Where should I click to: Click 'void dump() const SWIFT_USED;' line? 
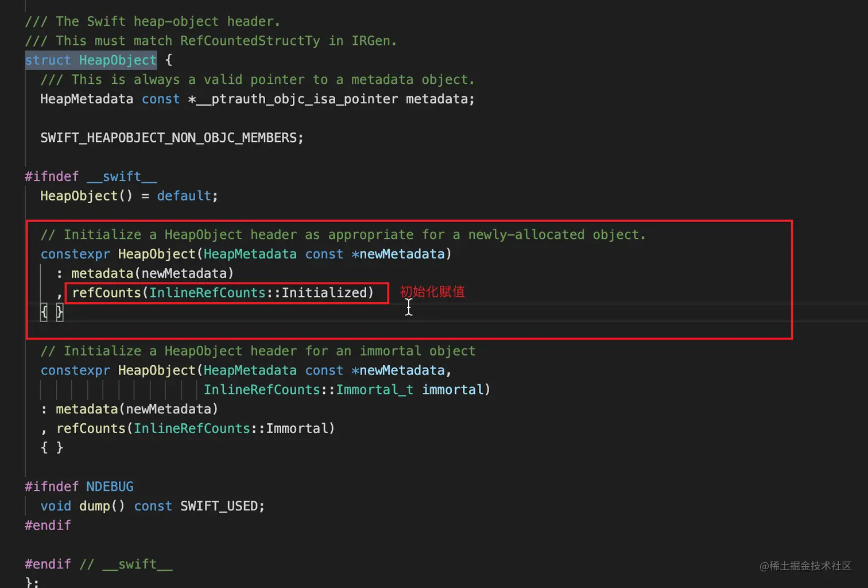click(x=153, y=506)
